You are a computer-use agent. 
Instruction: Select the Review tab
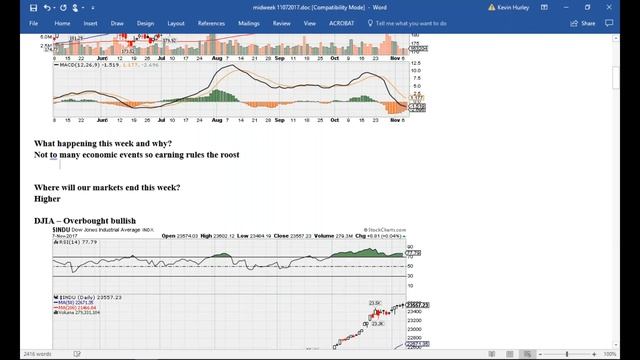click(x=281, y=23)
